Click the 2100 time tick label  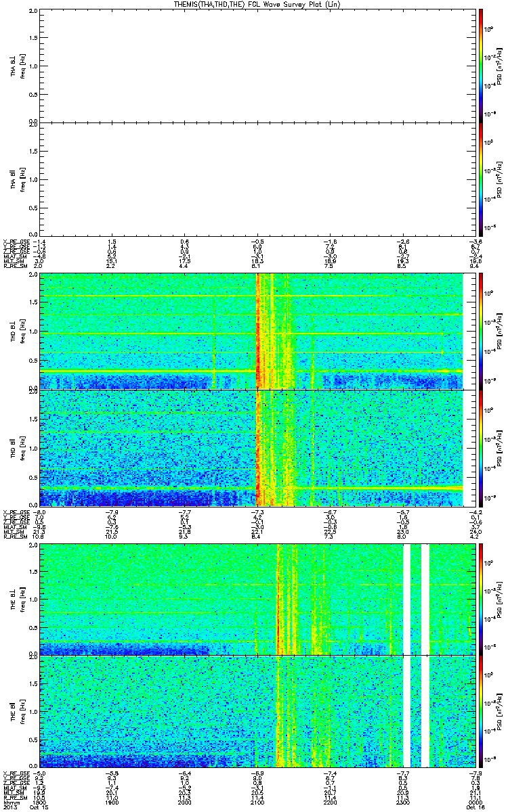256,803
